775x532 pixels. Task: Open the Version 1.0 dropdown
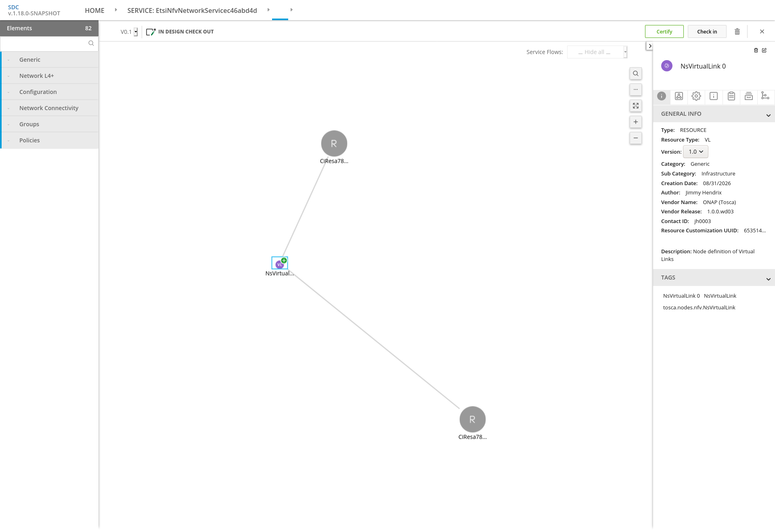[x=695, y=152]
